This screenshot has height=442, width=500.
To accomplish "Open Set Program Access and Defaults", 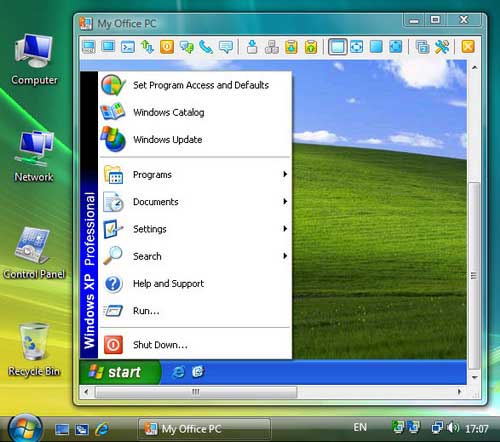I will pos(195,85).
